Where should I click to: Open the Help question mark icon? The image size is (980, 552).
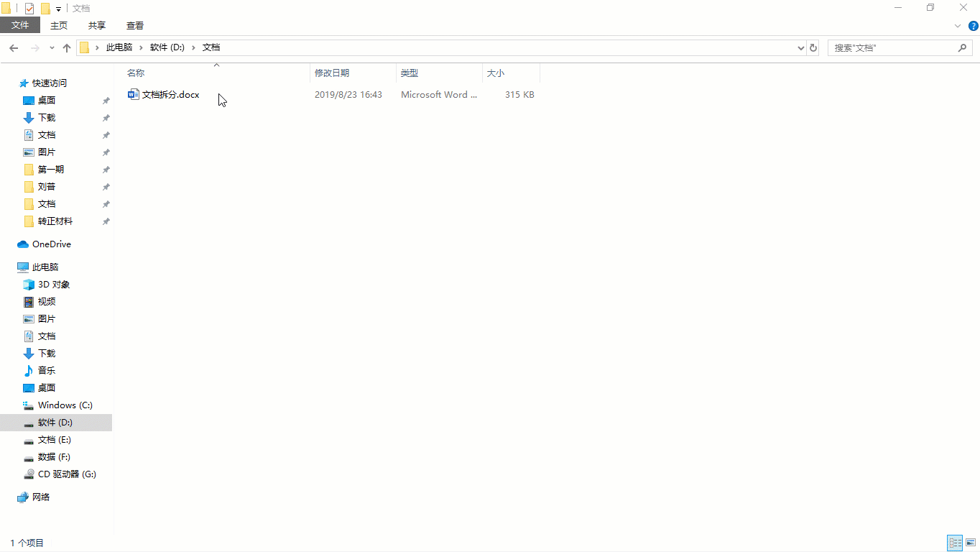coord(974,25)
